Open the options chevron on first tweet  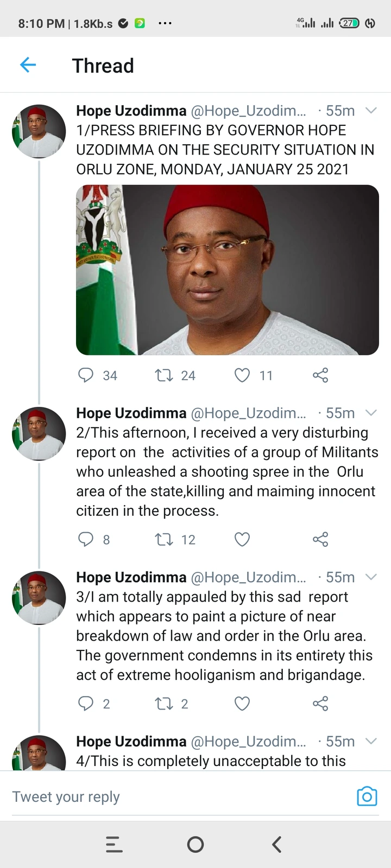tap(371, 111)
